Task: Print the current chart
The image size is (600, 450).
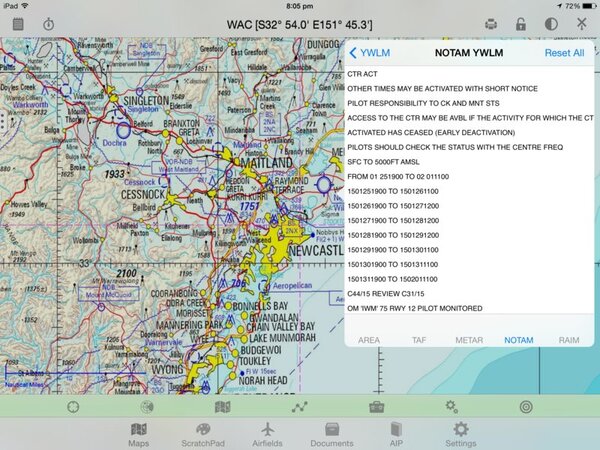Action: pos(491,23)
